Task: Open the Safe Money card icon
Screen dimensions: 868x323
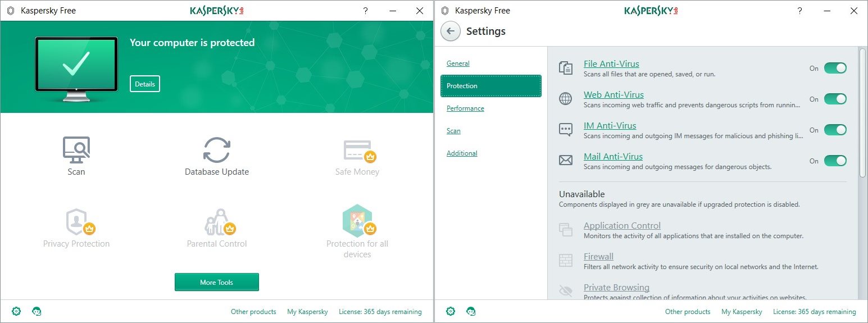Action: point(358,151)
